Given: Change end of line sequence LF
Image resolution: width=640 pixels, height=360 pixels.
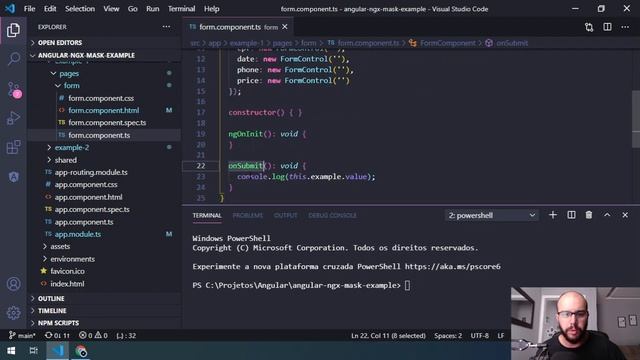Looking at the screenshot, I should point(500,336).
